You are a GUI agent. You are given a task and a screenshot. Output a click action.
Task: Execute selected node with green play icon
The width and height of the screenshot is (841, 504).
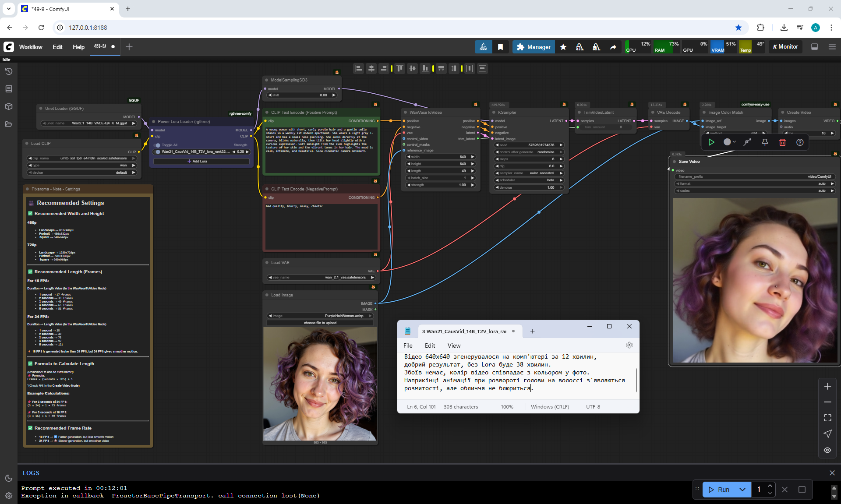pyautogui.click(x=711, y=142)
